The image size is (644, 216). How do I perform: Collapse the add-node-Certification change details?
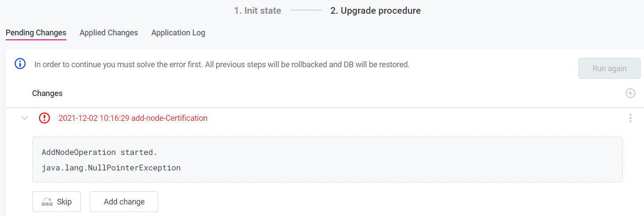[x=25, y=118]
